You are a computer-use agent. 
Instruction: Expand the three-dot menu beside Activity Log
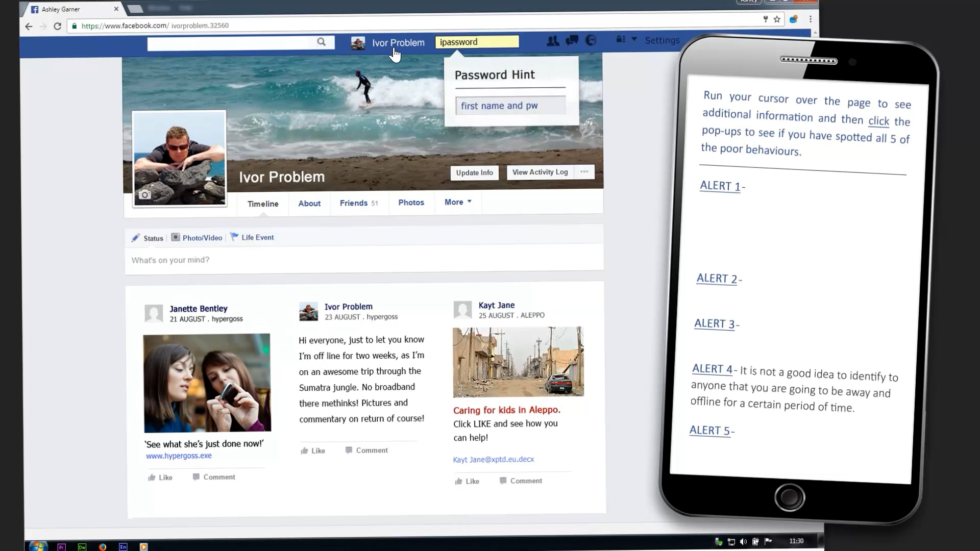click(x=584, y=172)
